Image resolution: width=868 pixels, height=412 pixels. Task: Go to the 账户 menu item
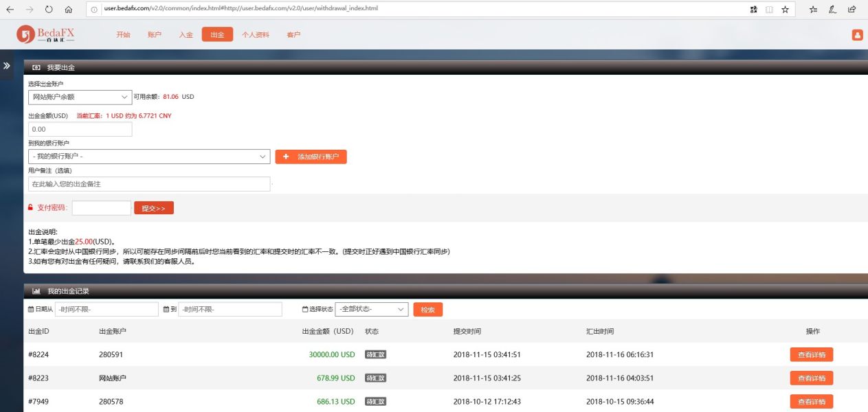click(155, 35)
